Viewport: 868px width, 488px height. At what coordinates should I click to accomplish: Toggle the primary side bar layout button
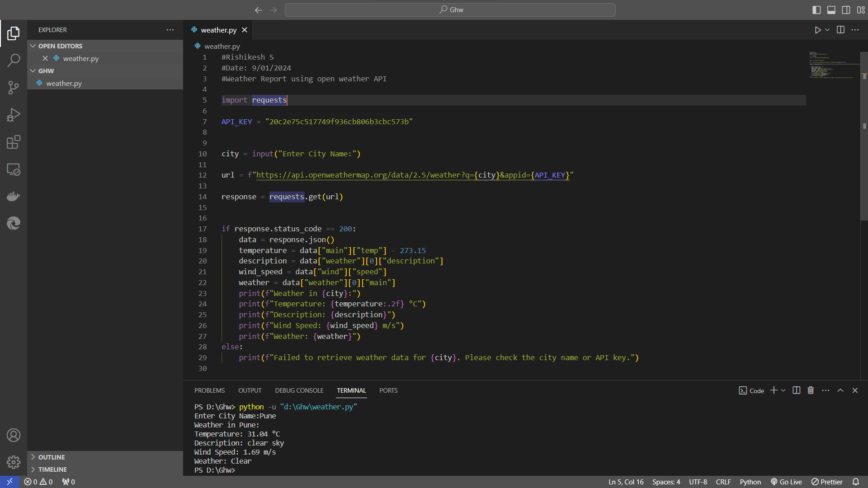[816, 10]
